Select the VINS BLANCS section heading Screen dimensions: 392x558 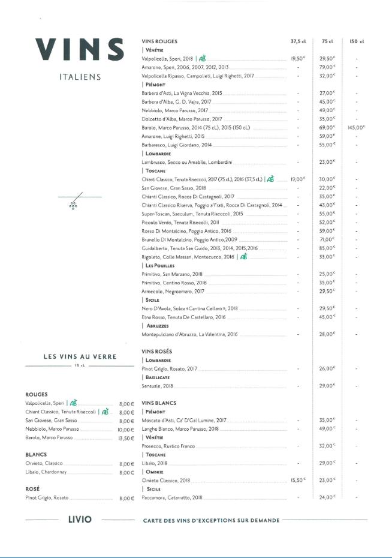pos(159,403)
